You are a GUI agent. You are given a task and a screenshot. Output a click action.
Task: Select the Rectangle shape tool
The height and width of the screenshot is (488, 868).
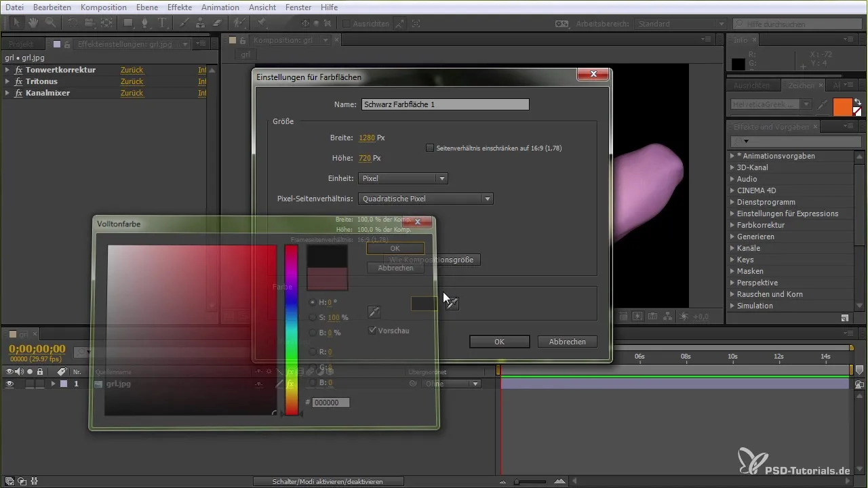click(128, 23)
